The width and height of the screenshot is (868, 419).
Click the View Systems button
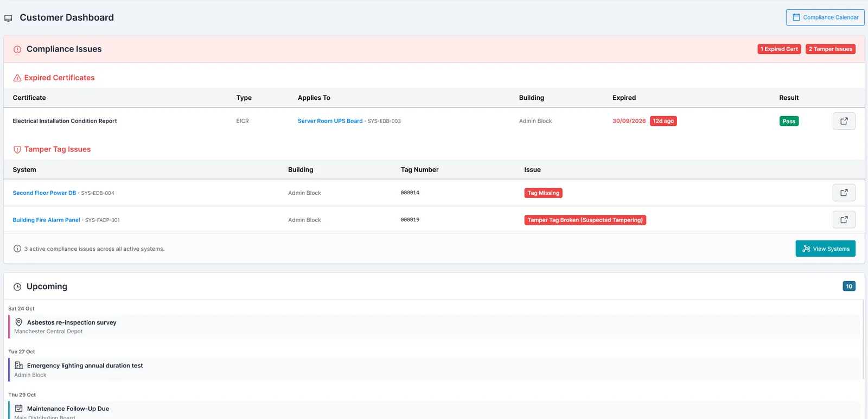click(x=826, y=249)
